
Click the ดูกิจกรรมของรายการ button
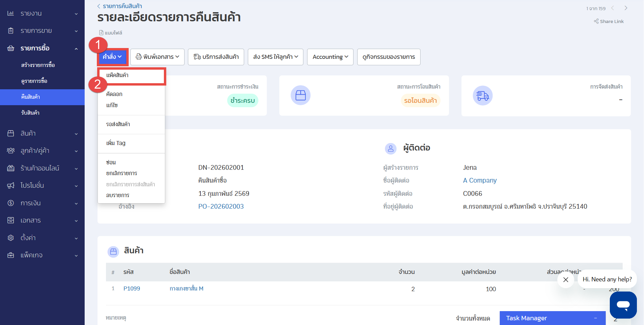[x=388, y=57]
